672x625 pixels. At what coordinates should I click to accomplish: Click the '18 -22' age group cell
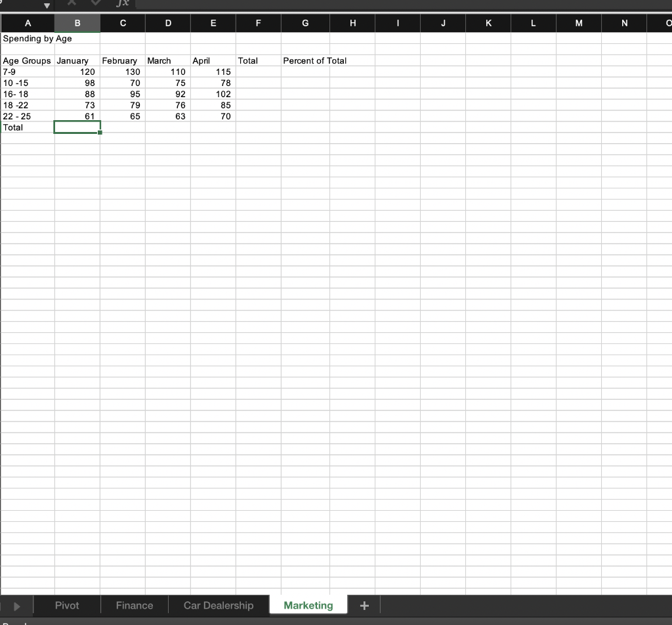[28, 106]
